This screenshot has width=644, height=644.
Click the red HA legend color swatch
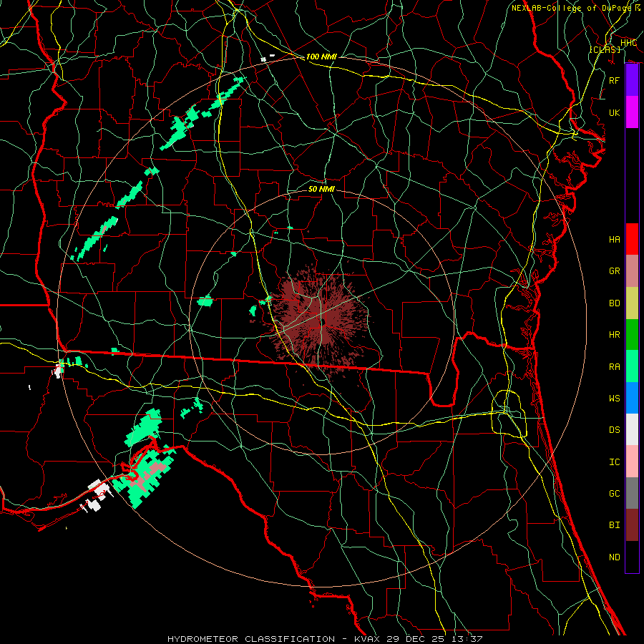tap(632, 239)
